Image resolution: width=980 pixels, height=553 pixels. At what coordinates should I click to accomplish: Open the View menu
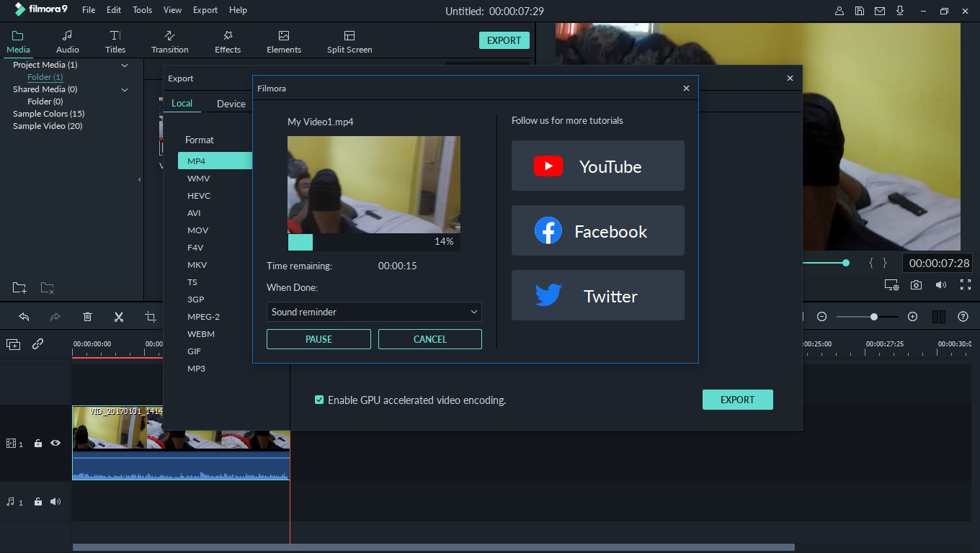click(172, 10)
